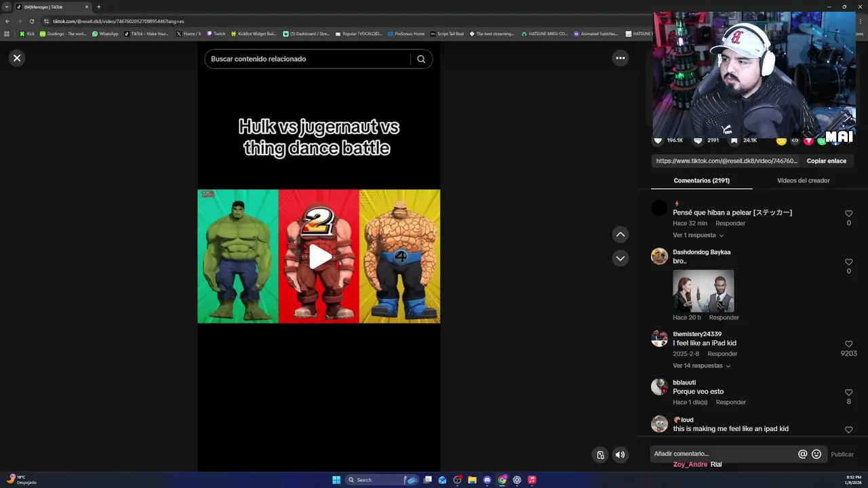The image size is (868, 488).
Task: Reply to the 'Pensé que hiban a pelear' comment
Action: 730,224
